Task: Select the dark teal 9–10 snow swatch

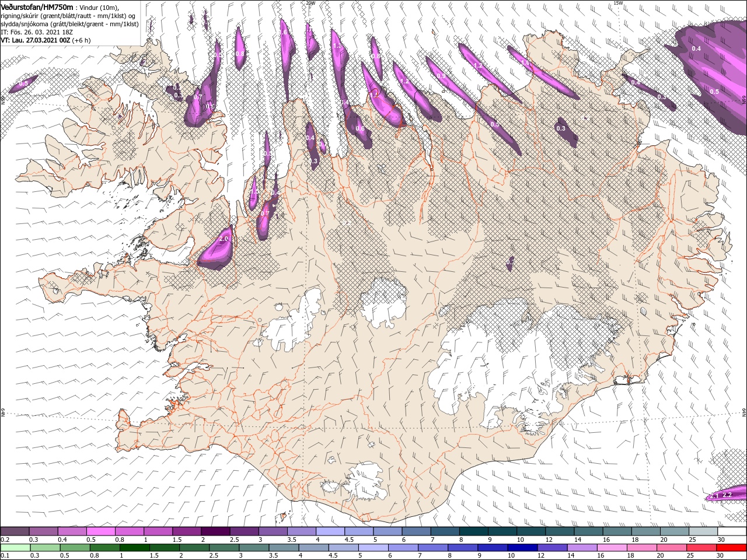Action: tap(502, 531)
